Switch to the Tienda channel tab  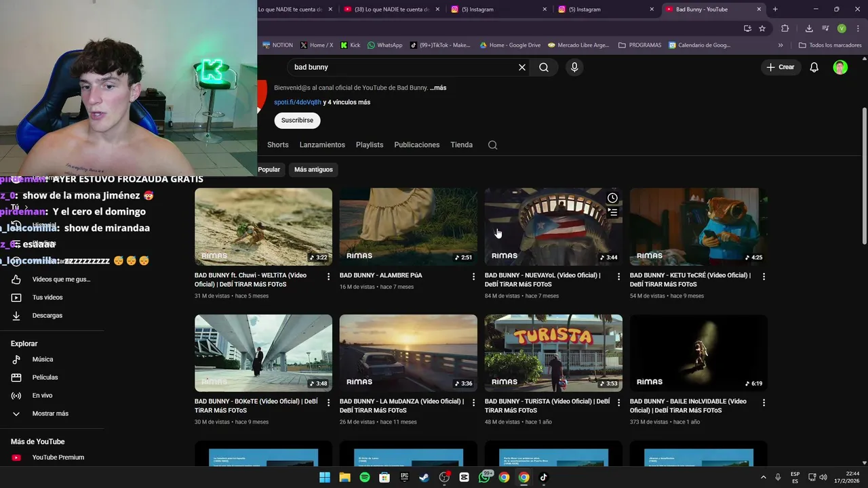click(462, 145)
